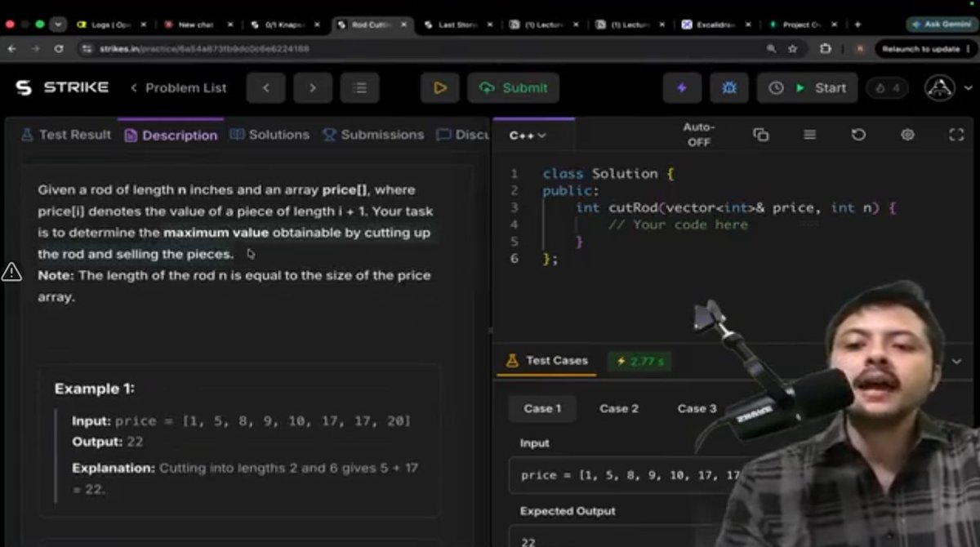Click the warning triangle icon on left edge

(11, 272)
